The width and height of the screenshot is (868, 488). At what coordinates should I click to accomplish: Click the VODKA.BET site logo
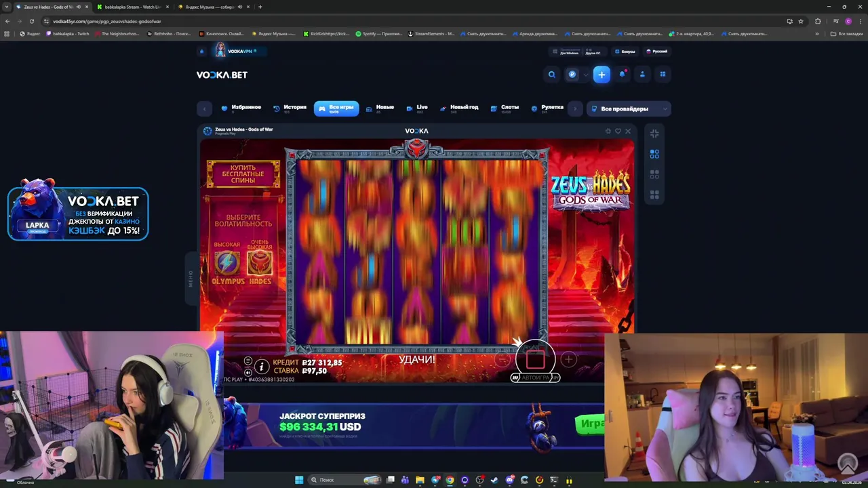222,75
